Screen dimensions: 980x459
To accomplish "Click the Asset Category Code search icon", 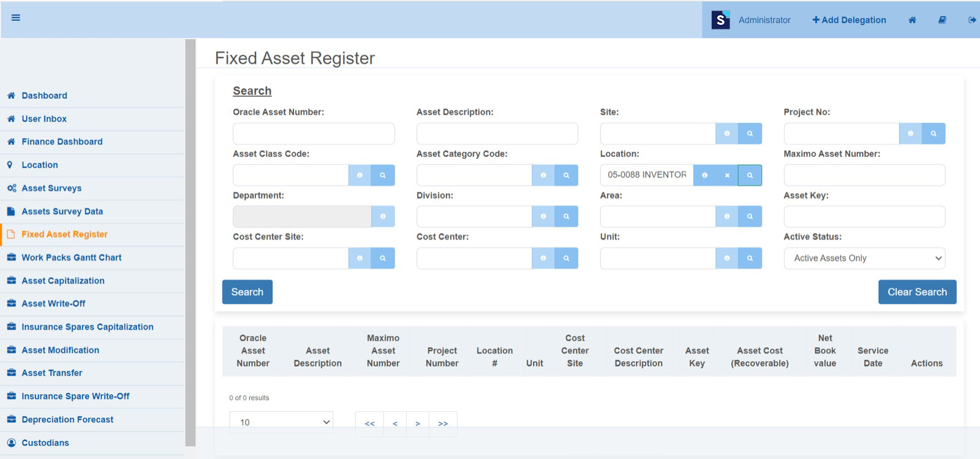I will pos(567,175).
